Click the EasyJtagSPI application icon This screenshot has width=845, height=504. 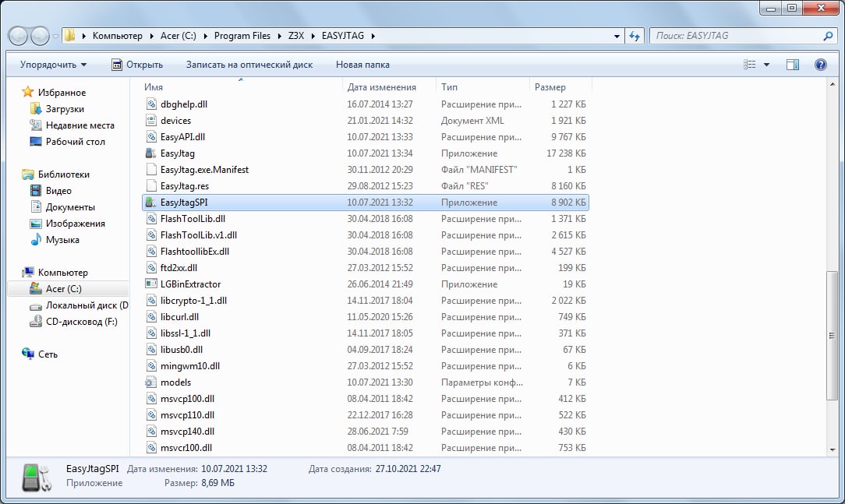coord(151,203)
